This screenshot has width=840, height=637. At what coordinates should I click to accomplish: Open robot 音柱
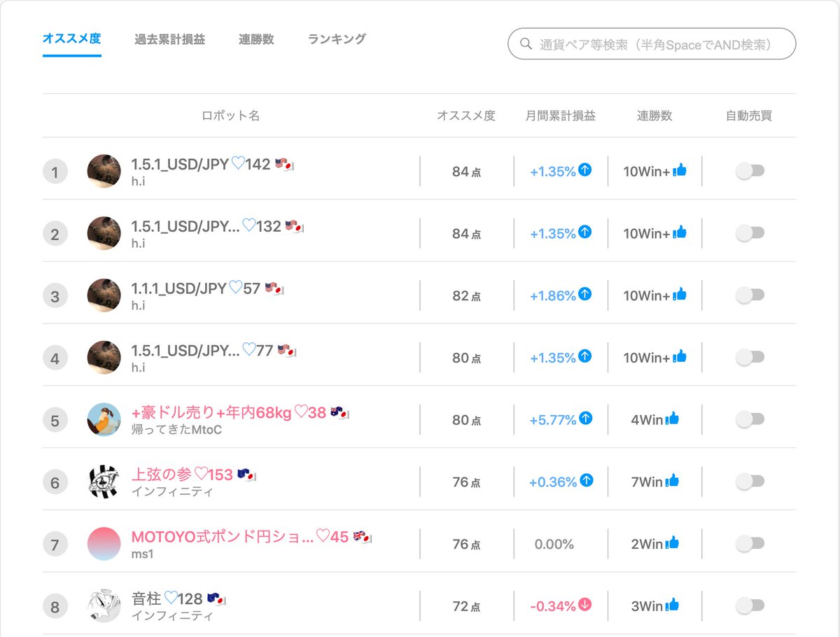coord(146,598)
